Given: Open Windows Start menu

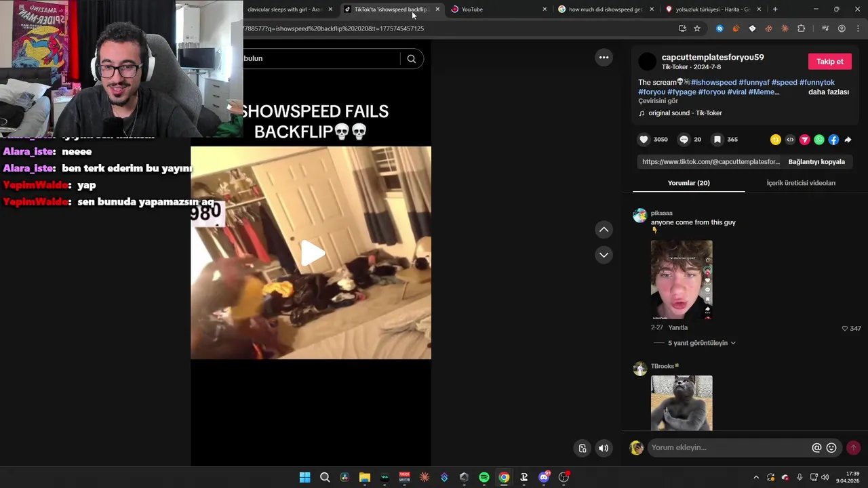Looking at the screenshot, I should click(304, 477).
